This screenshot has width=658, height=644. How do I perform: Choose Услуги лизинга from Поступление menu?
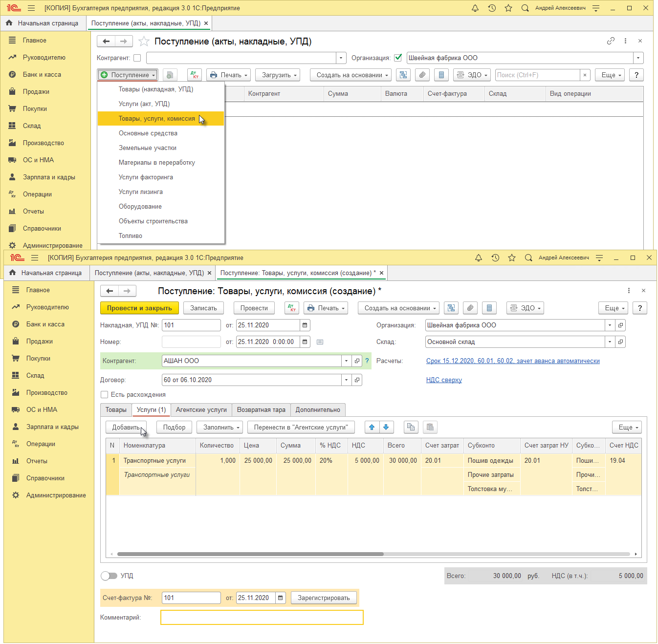(x=161, y=192)
